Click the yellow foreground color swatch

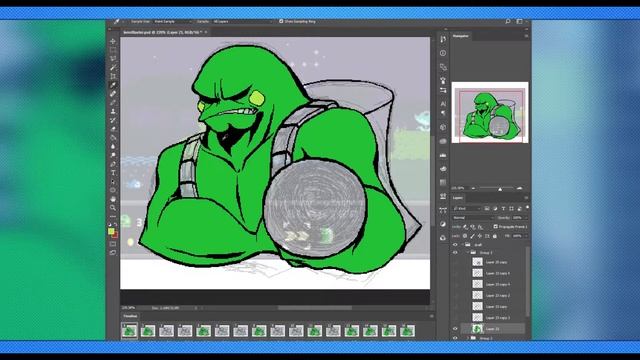(111, 231)
